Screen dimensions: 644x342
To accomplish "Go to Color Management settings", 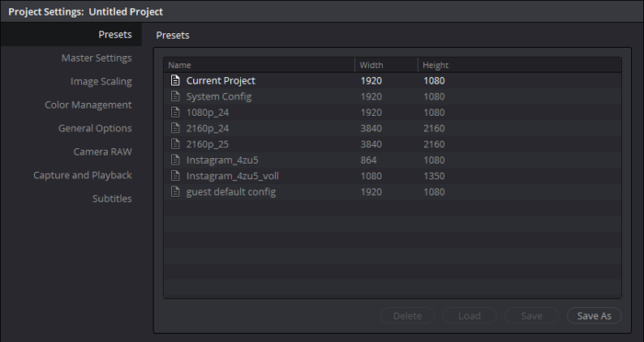I will tap(88, 105).
